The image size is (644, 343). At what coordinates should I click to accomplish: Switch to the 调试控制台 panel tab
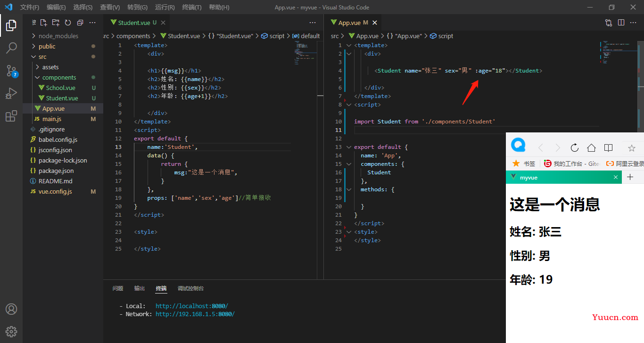coord(191,288)
